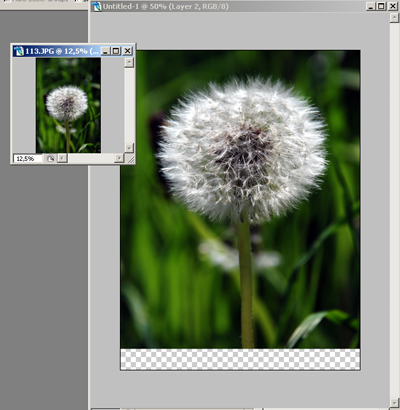Viewport: 400px width, 410px height.
Task: Close the 113.JPG document window
Action: (127, 51)
